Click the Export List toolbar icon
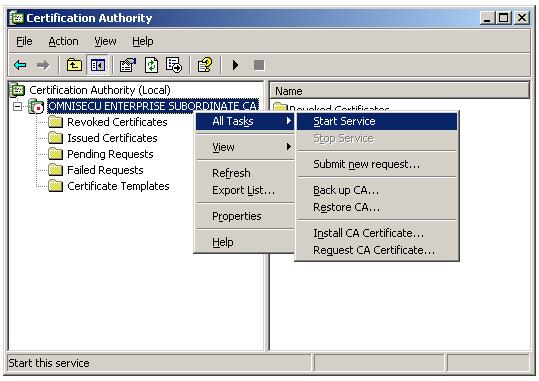The image size is (539, 381). click(174, 65)
